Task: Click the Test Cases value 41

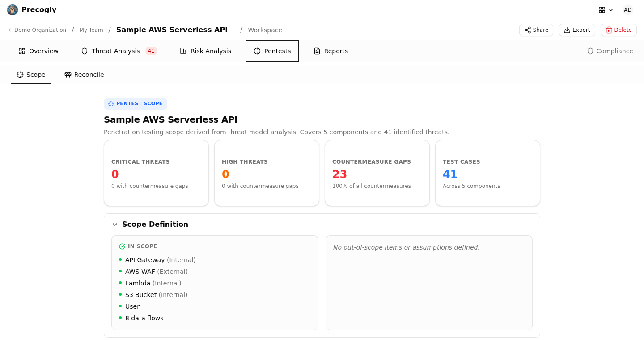Action: [x=450, y=174]
